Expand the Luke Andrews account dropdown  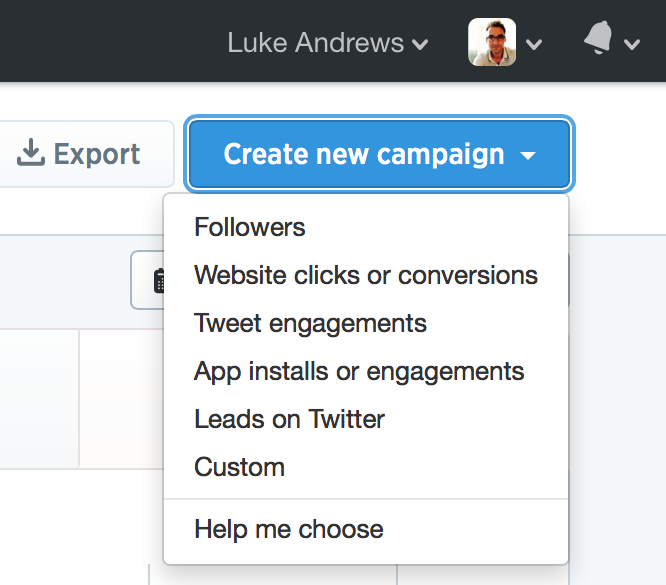pos(420,44)
